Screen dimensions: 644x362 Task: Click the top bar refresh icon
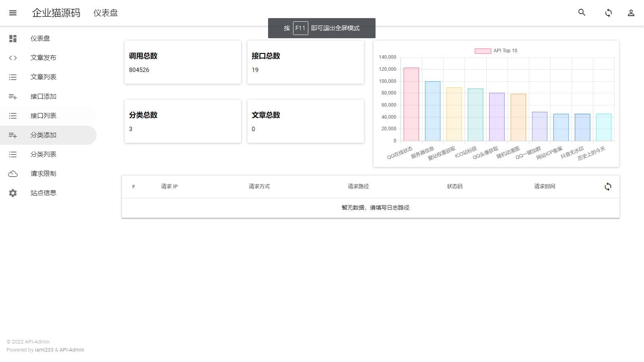click(608, 13)
